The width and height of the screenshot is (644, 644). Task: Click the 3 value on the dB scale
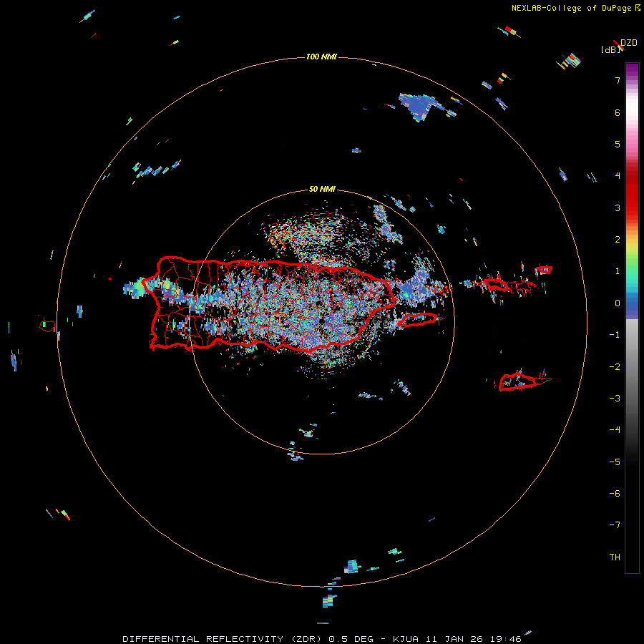click(618, 208)
